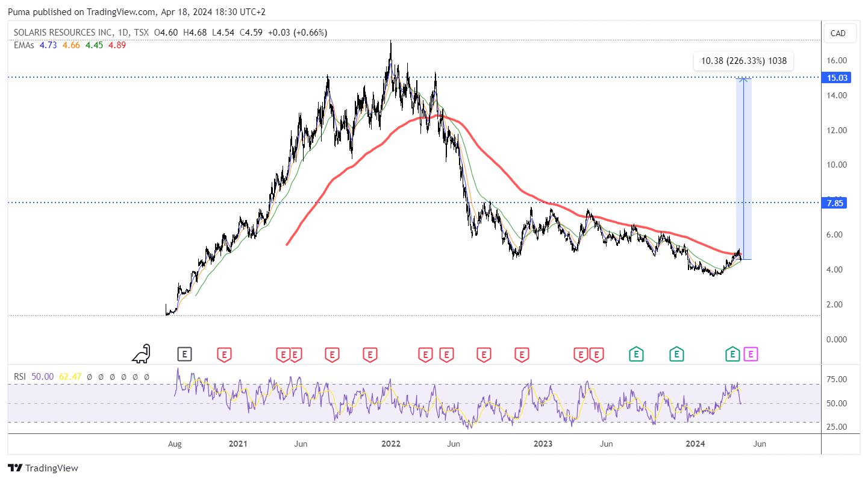Viewport: 868px width, 481px height.
Task: Select the 10.38 (226.33%) measurement label
Action: (x=743, y=60)
